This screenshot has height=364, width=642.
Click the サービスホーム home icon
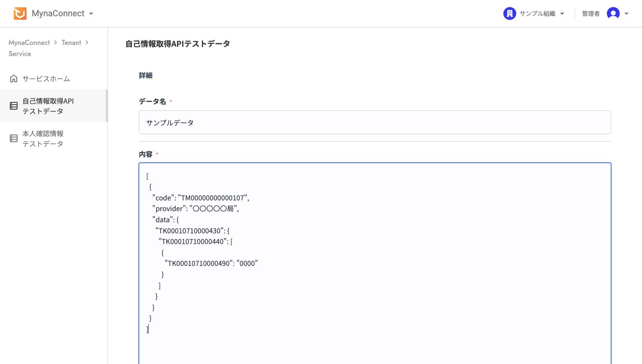[x=14, y=79]
